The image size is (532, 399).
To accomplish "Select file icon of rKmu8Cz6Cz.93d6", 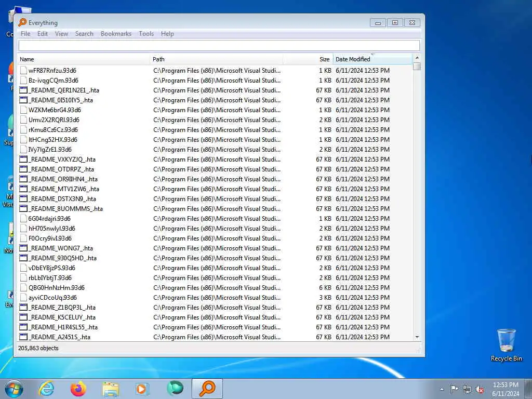I will pos(23,129).
